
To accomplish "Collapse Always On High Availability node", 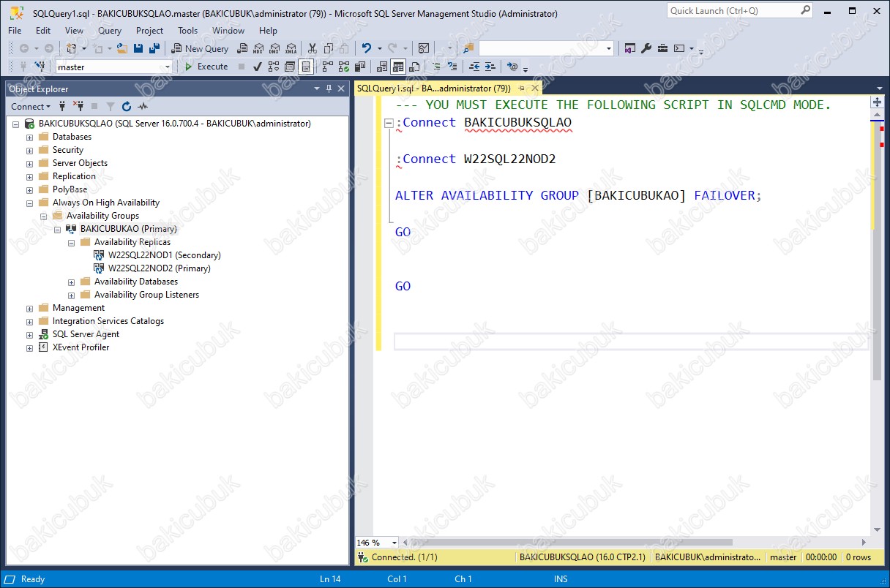I will tap(30, 203).
